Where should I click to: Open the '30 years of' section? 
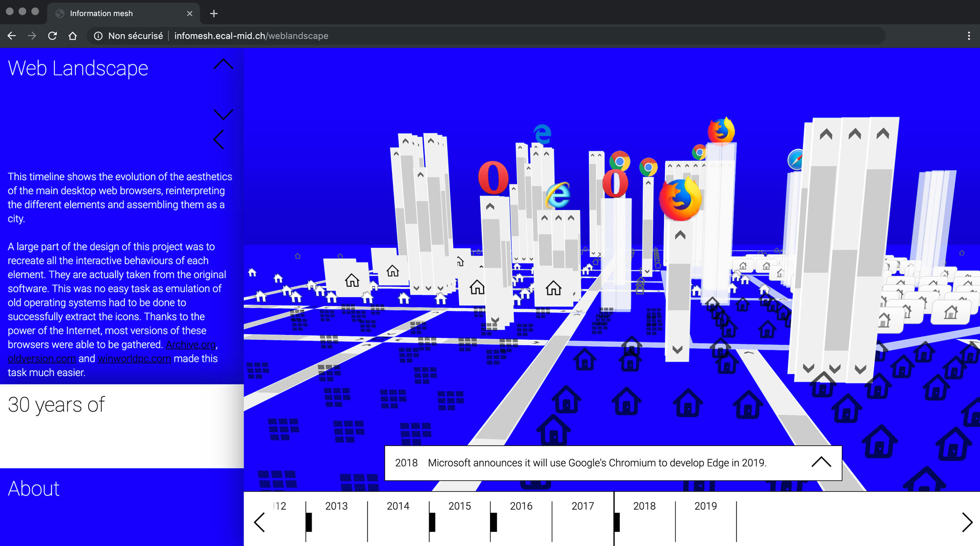(56, 405)
